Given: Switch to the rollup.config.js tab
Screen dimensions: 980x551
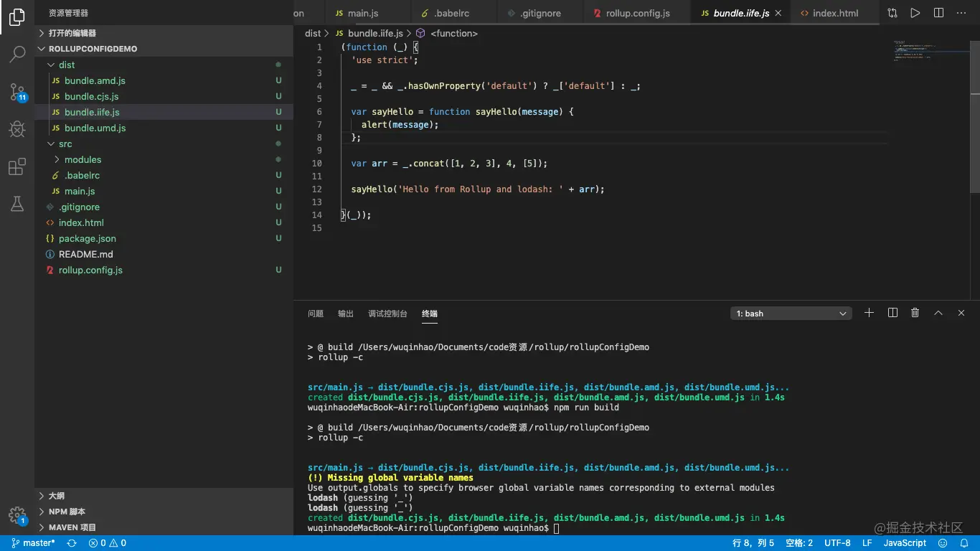Looking at the screenshot, I should pyautogui.click(x=637, y=13).
